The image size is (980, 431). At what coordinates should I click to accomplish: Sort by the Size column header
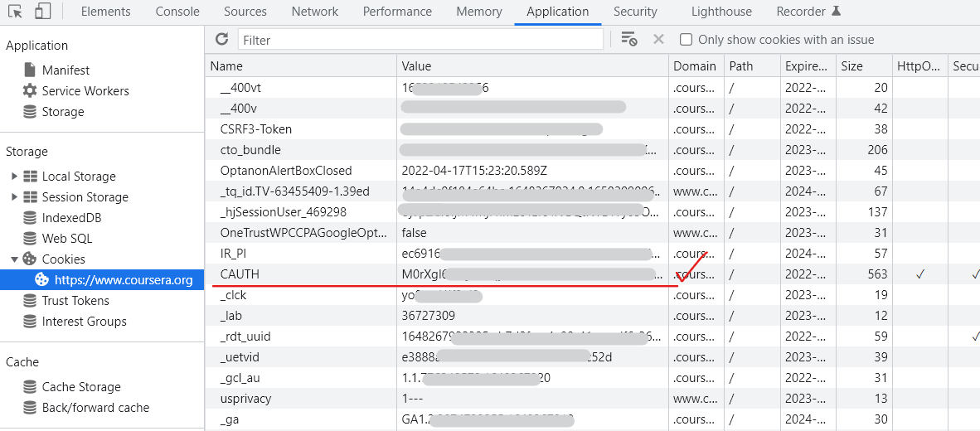(865, 65)
